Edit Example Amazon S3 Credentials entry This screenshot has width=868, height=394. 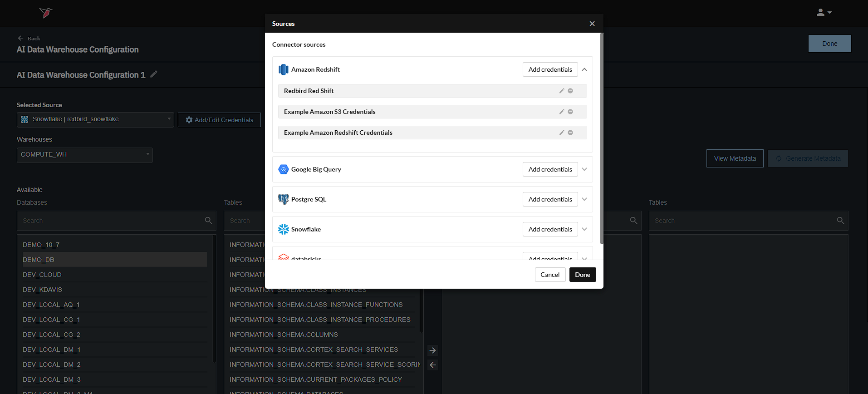[562, 112]
